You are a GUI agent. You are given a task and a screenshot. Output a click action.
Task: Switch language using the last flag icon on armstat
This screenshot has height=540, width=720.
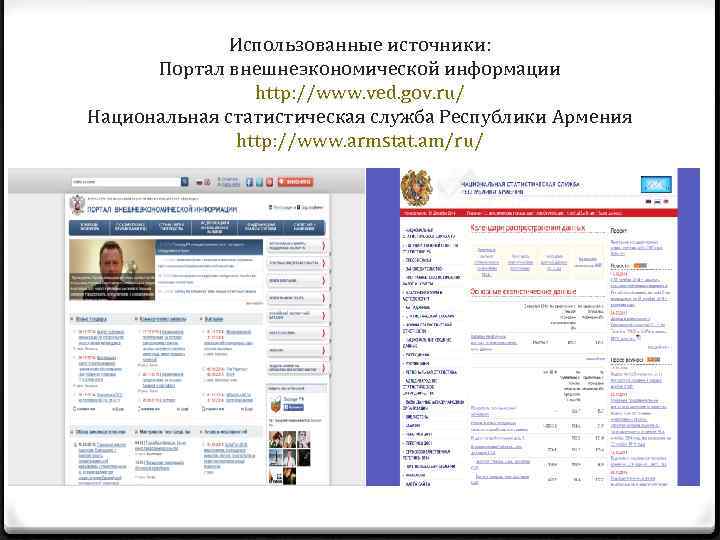click(x=666, y=202)
